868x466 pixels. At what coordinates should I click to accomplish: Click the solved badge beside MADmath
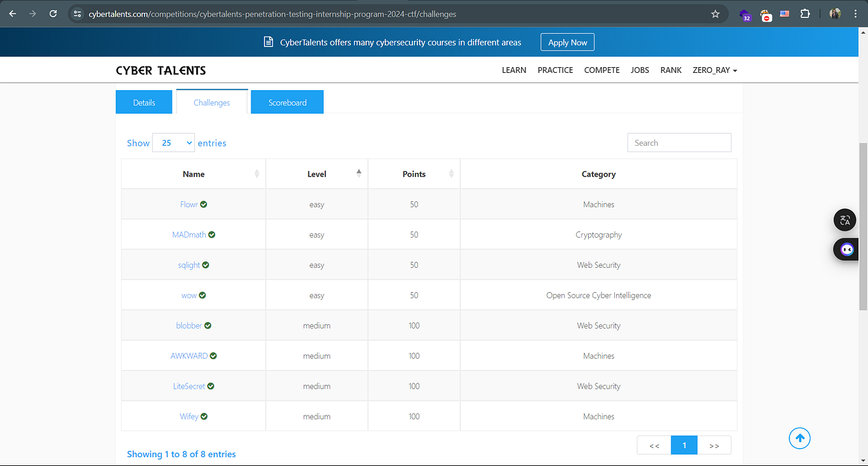(212, 234)
